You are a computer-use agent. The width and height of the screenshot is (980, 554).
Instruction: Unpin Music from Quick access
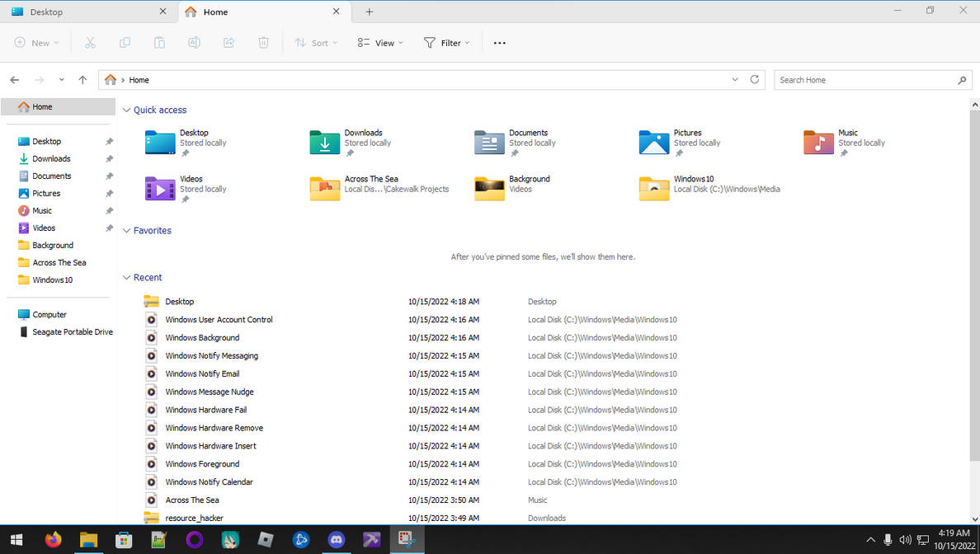pos(845,152)
